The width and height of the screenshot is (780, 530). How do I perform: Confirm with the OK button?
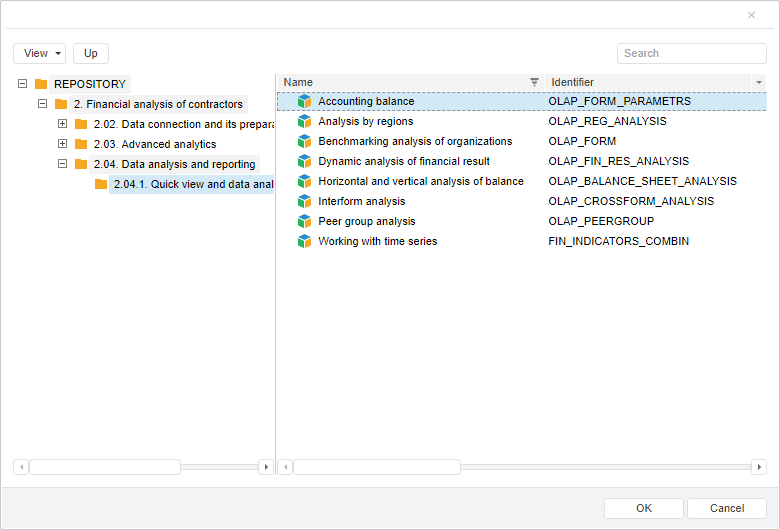pos(644,508)
